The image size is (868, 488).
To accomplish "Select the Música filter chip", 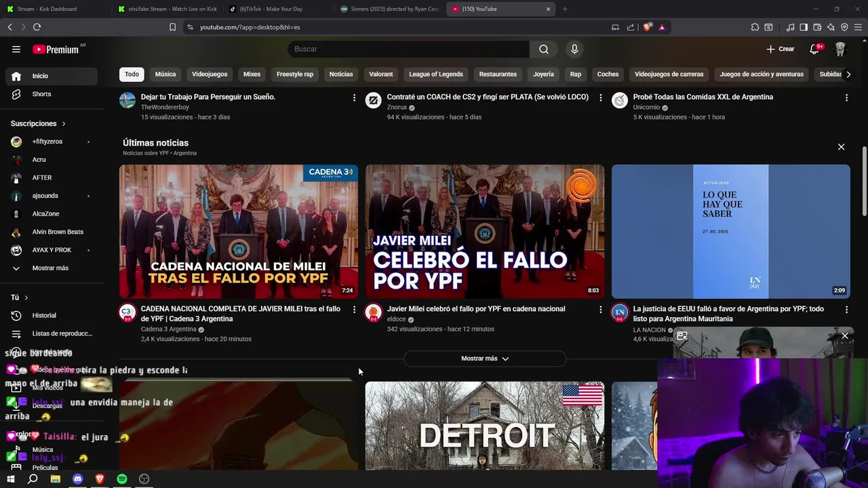I will point(165,74).
